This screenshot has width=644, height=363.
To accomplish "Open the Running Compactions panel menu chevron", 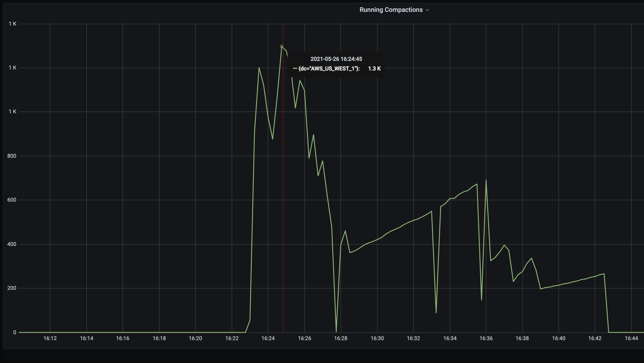I will pos(428,10).
